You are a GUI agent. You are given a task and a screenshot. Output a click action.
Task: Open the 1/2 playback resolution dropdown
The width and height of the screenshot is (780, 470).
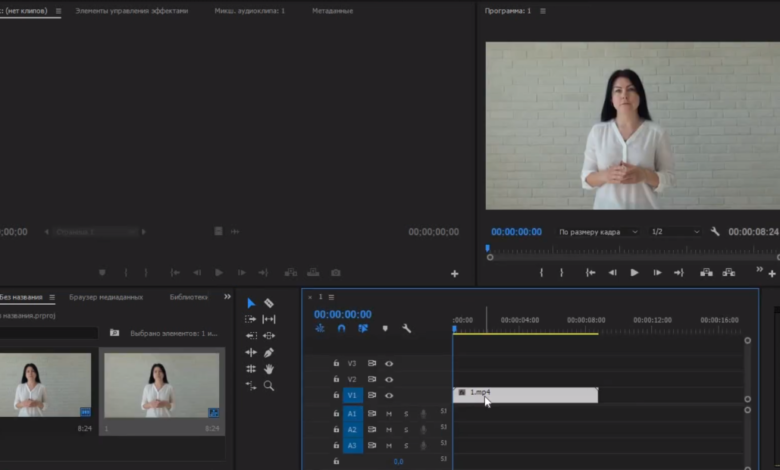675,232
